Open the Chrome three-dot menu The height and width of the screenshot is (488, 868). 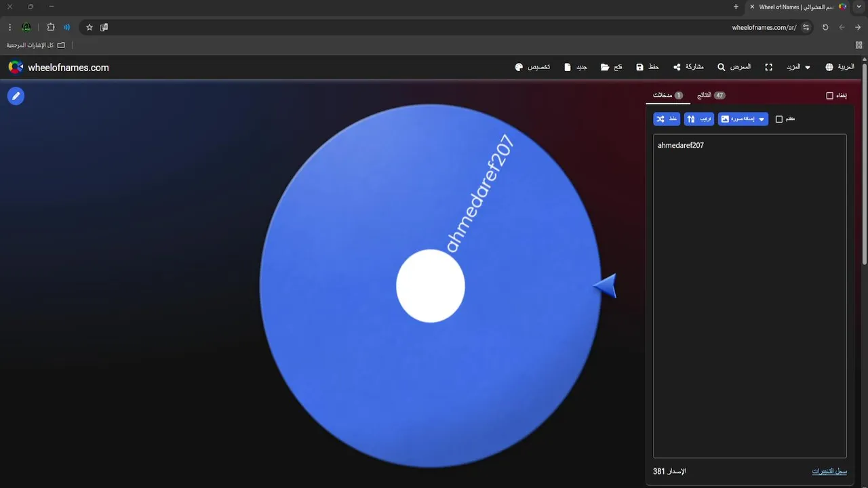point(9,27)
